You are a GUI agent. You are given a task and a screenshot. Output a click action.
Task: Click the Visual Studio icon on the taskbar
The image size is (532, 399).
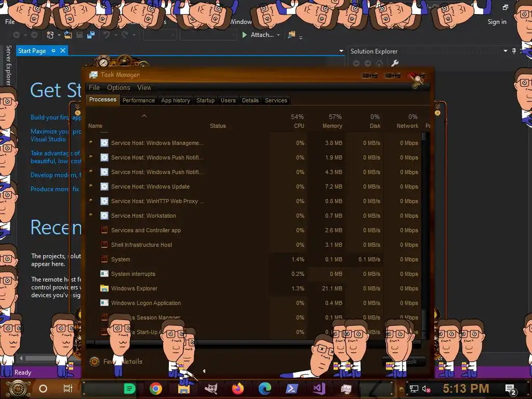point(319,389)
